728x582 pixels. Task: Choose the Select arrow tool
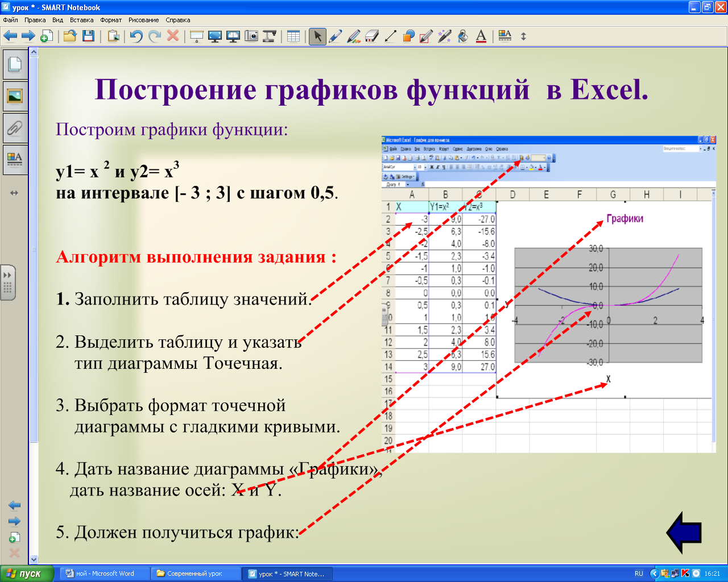click(x=317, y=36)
